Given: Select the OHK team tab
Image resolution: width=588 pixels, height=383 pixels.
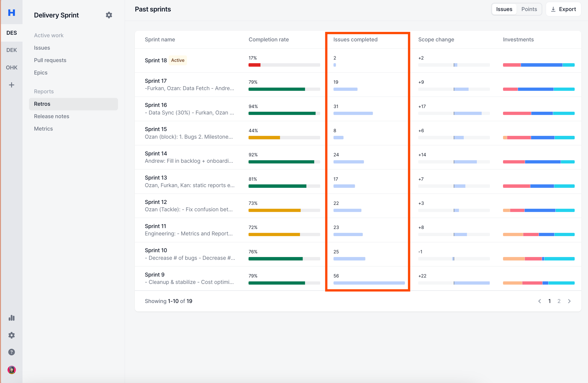Looking at the screenshot, I should 11,67.
